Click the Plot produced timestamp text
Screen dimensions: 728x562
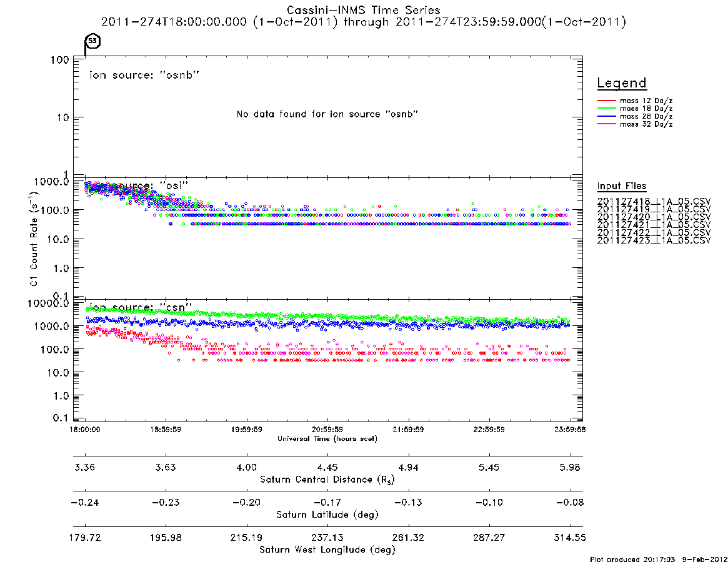pos(659,560)
